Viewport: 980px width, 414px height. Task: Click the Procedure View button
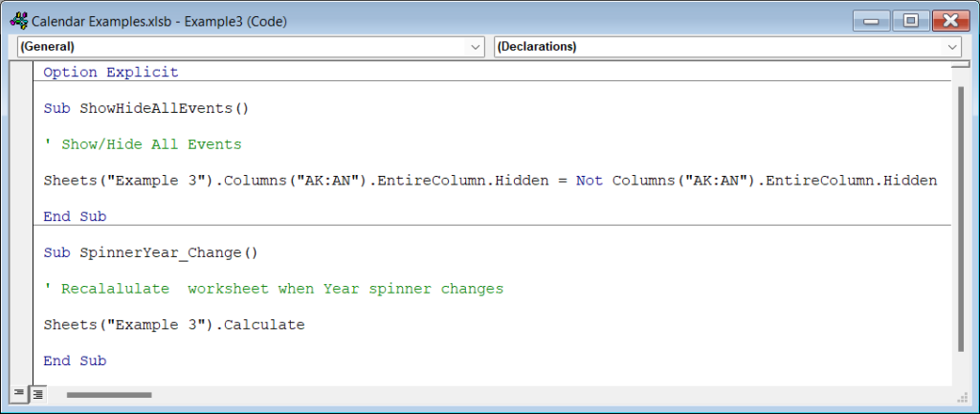pyautogui.click(x=18, y=394)
